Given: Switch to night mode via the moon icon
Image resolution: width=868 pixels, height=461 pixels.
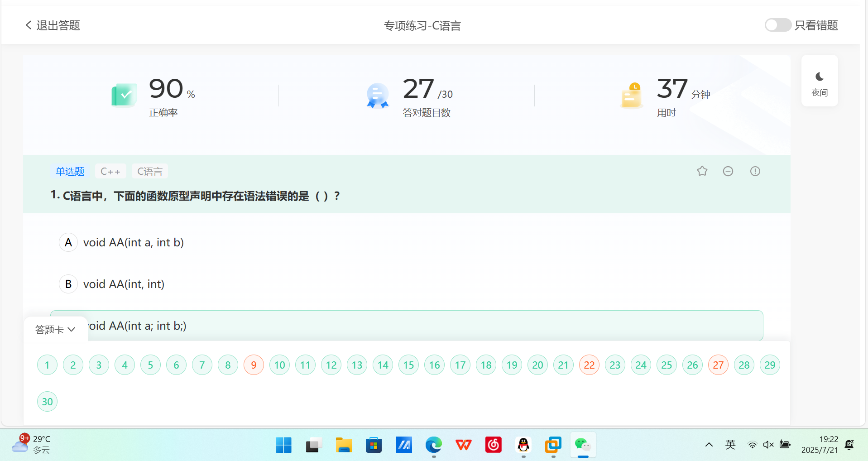Looking at the screenshot, I should pyautogui.click(x=820, y=81).
